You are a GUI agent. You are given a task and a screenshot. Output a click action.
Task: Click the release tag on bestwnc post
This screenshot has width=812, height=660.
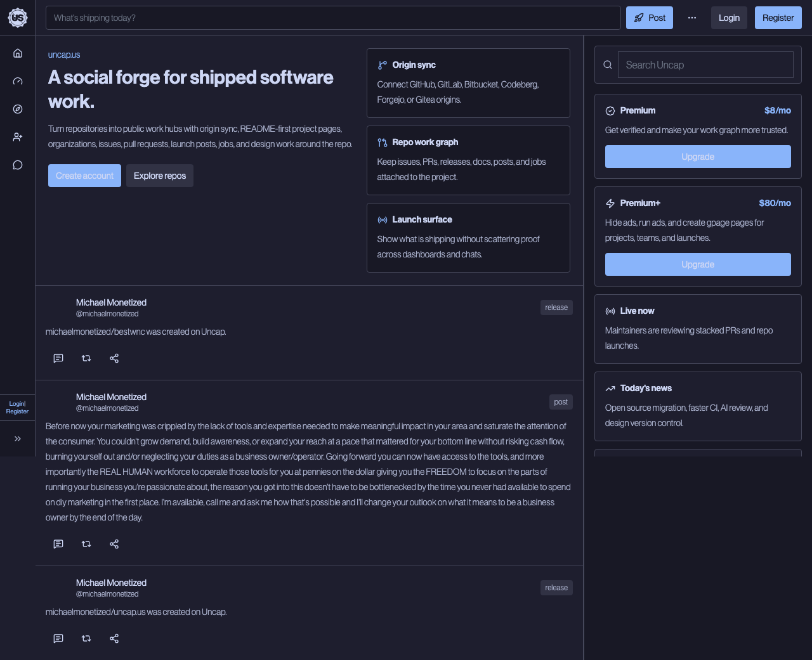click(556, 307)
